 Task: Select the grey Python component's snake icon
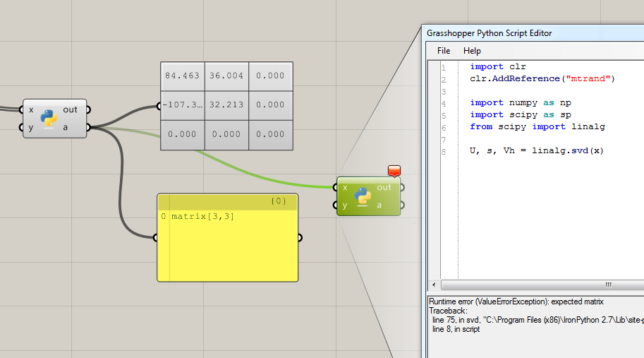(x=49, y=119)
